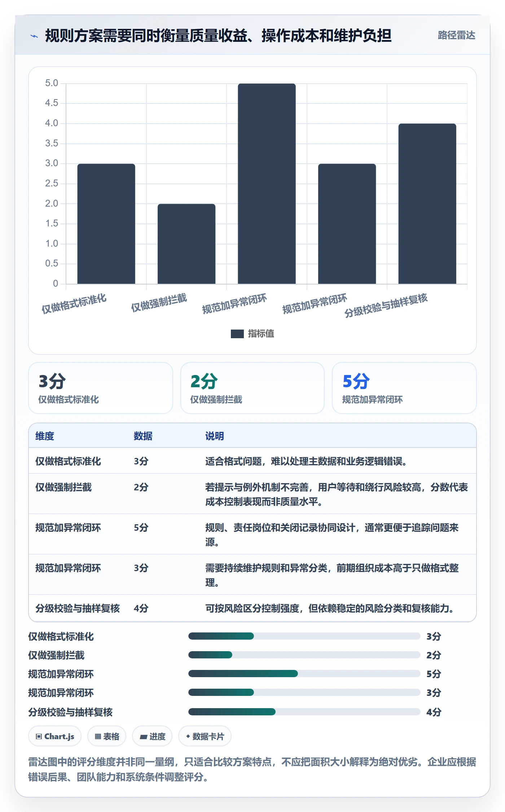The height and width of the screenshot is (812, 505).
Task: Click the 2分 仅做强制拦截 data card
Action: (252, 388)
